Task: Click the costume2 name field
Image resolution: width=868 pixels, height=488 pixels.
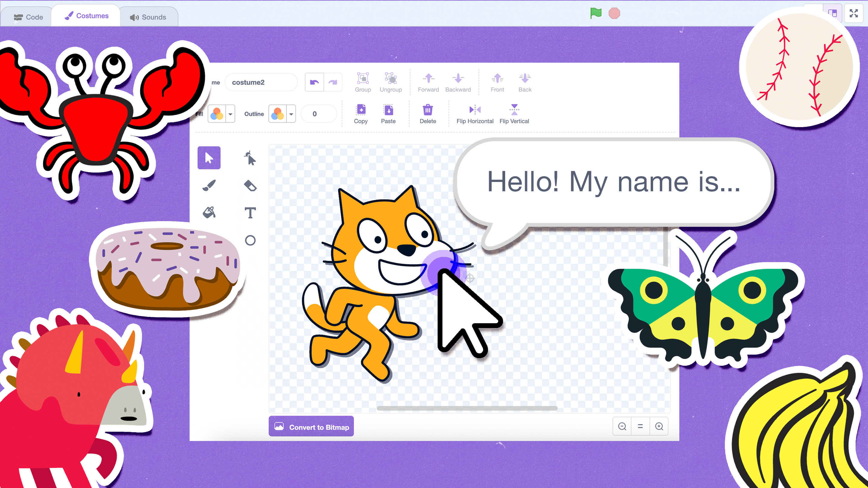Action: point(261,82)
